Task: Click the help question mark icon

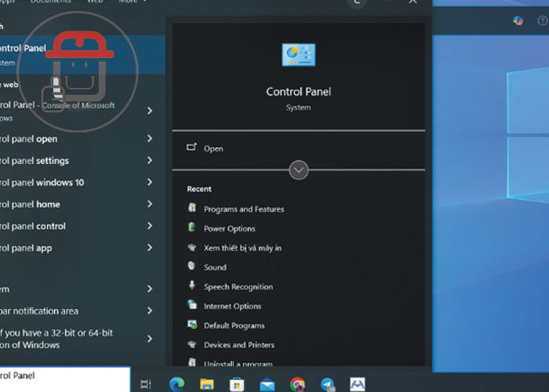Action: coord(543,21)
